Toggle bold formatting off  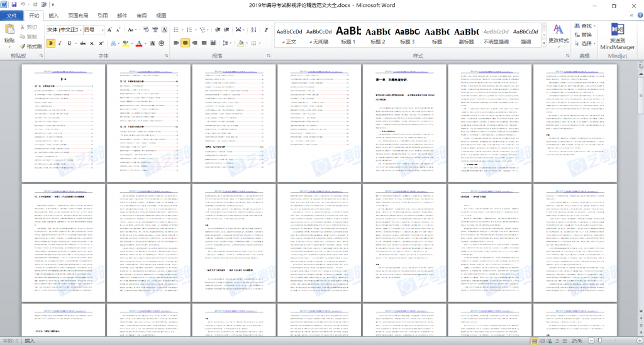tap(50, 43)
